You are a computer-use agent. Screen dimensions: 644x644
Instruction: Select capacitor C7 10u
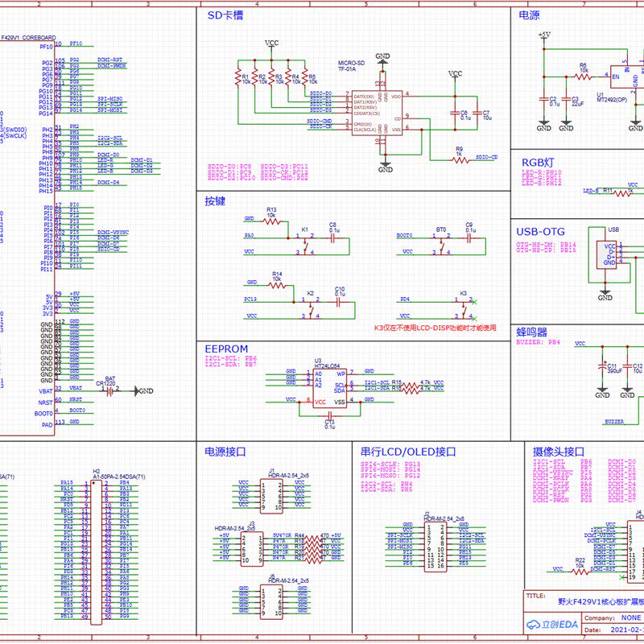477,113
